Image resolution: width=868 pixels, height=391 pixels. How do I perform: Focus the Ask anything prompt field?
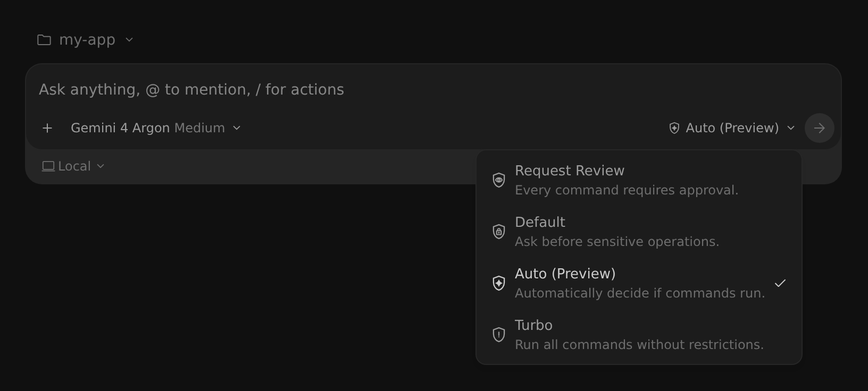point(433,90)
